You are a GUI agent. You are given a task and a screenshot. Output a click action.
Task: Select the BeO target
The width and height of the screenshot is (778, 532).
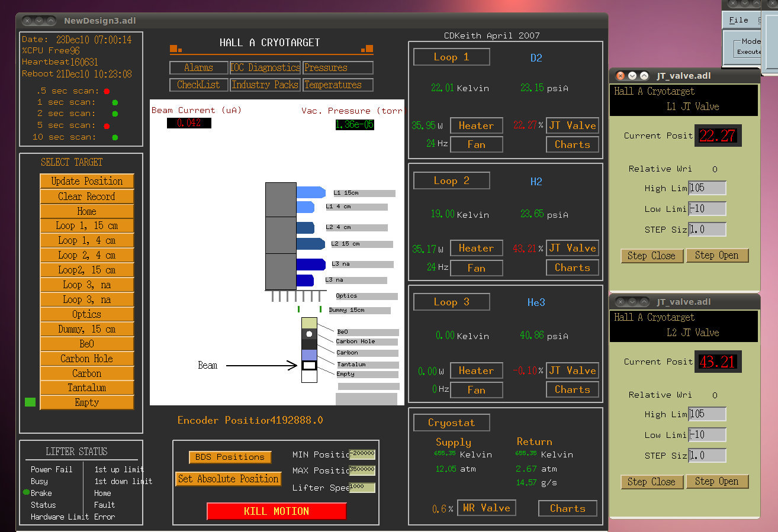[x=87, y=344]
